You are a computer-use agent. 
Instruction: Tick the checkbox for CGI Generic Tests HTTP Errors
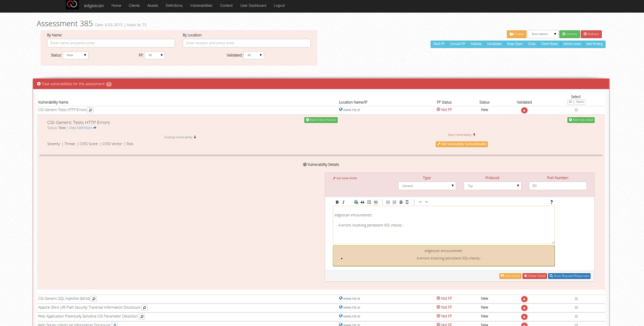(576, 110)
